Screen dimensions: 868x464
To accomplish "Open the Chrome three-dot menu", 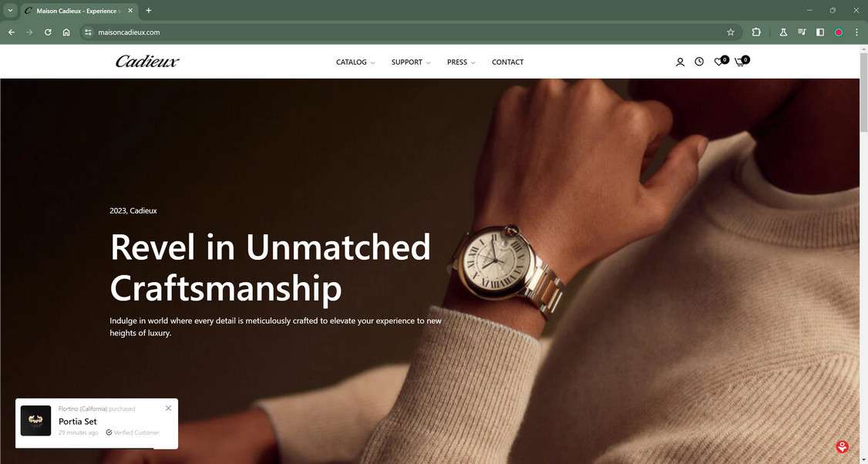I will tap(856, 32).
